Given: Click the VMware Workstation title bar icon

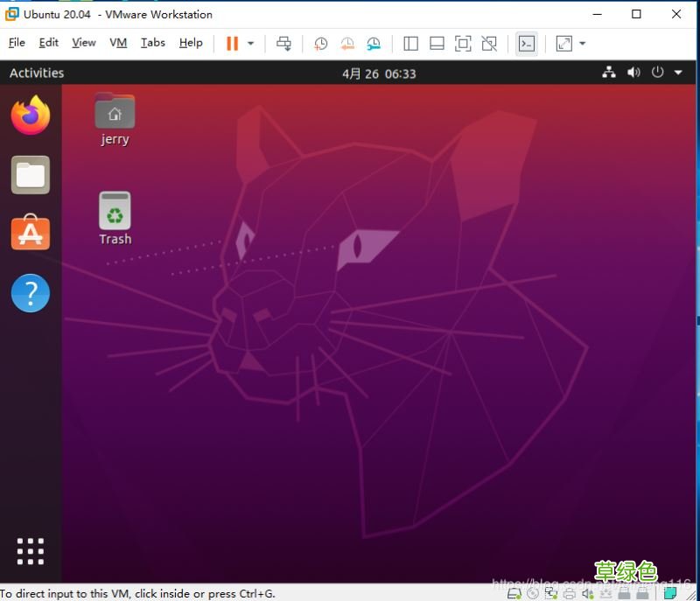Looking at the screenshot, I should tap(11, 14).
